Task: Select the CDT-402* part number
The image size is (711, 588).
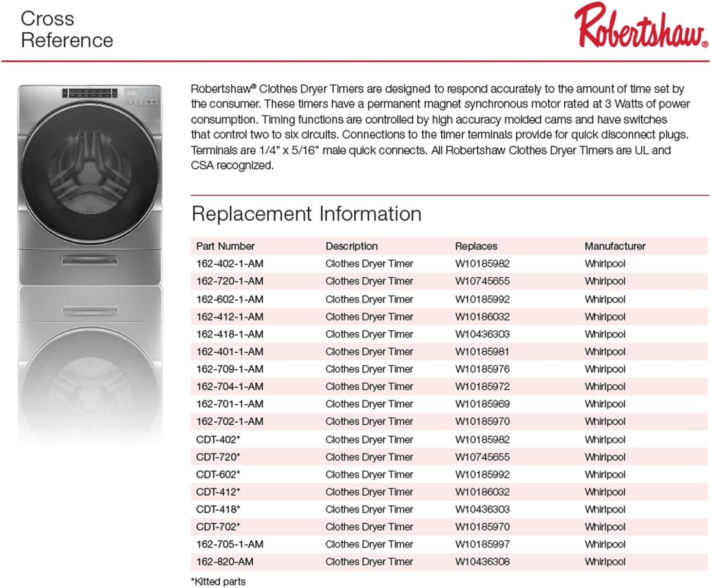Action: click(x=218, y=439)
